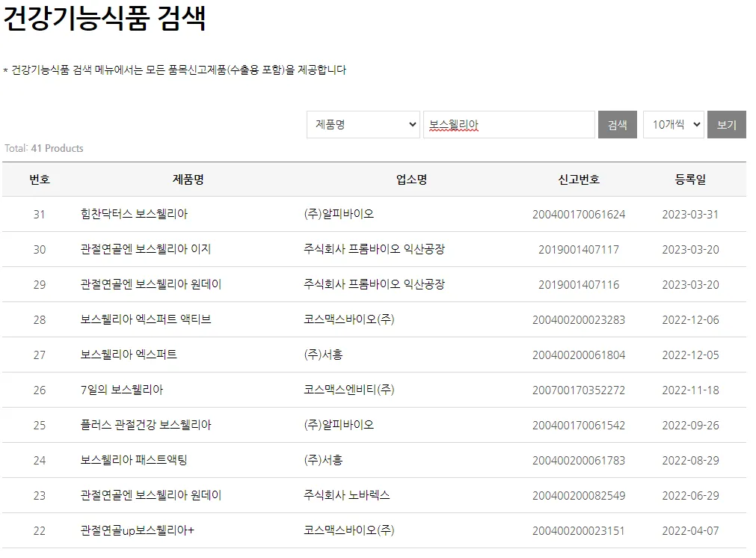Click the search keyword input containing 보스웰리아
Image resolution: width=756 pixels, height=558 pixels.
tap(508, 124)
